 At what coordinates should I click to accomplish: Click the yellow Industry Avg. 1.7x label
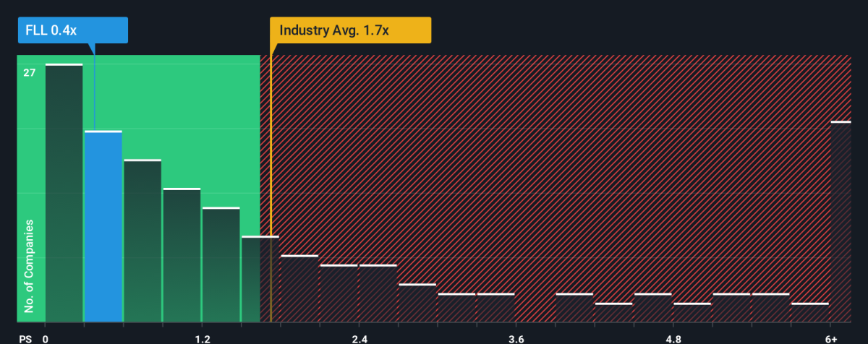click(350, 30)
